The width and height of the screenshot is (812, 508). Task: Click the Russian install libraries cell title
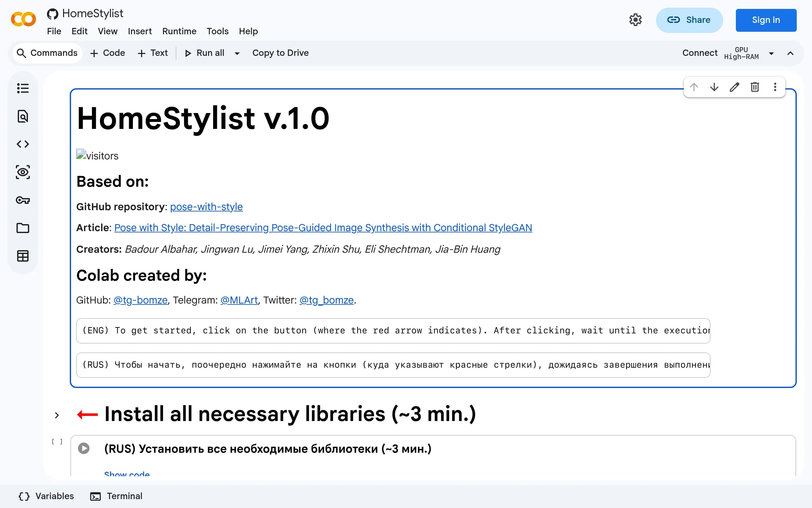[x=268, y=449]
